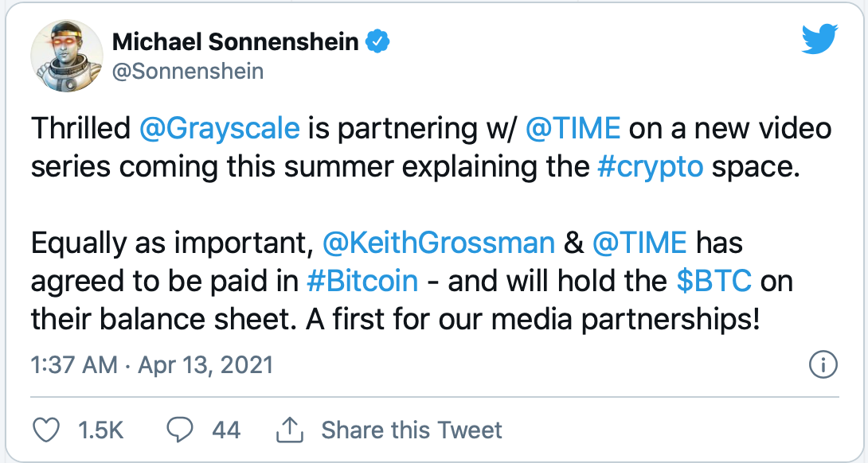Open the tweet info circle icon

[822, 365]
